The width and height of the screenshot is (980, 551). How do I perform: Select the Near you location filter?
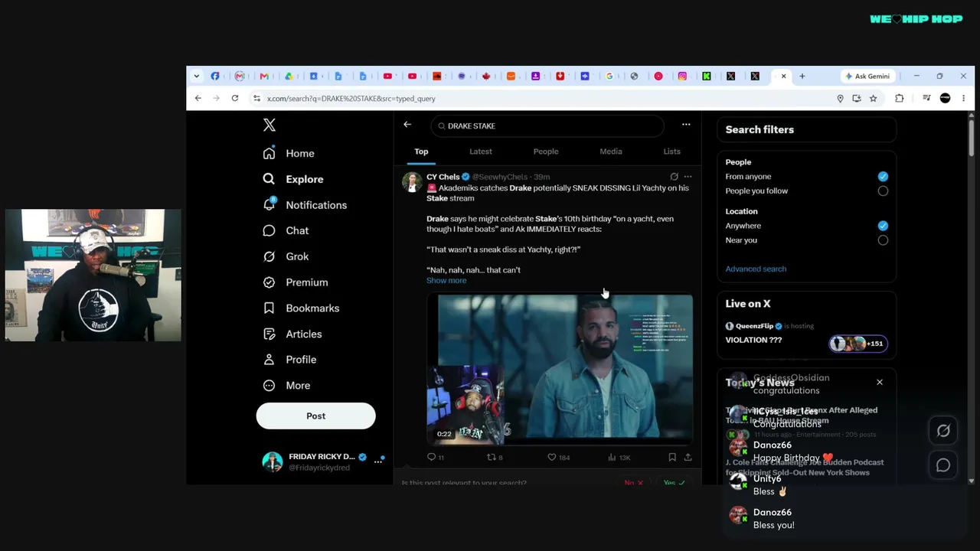(x=883, y=240)
